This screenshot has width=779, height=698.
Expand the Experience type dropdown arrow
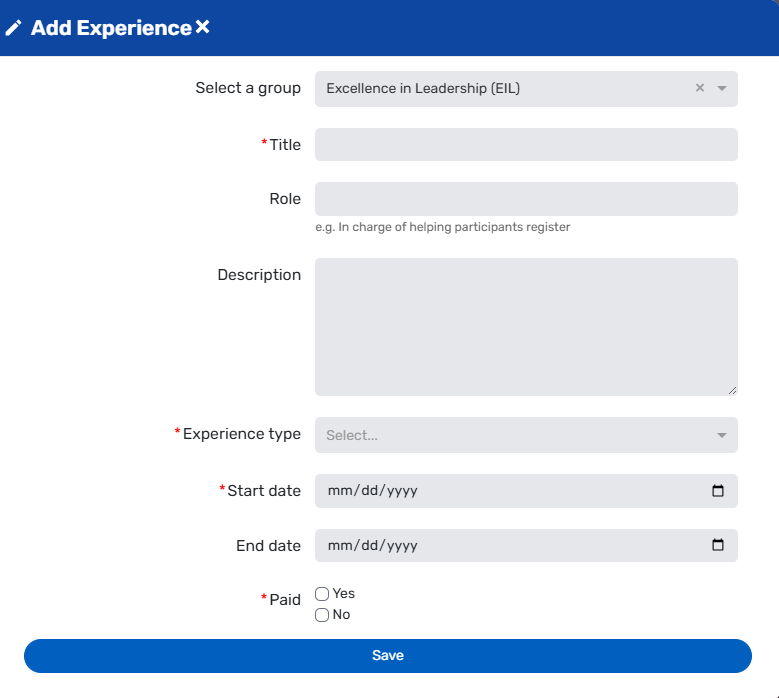click(722, 435)
